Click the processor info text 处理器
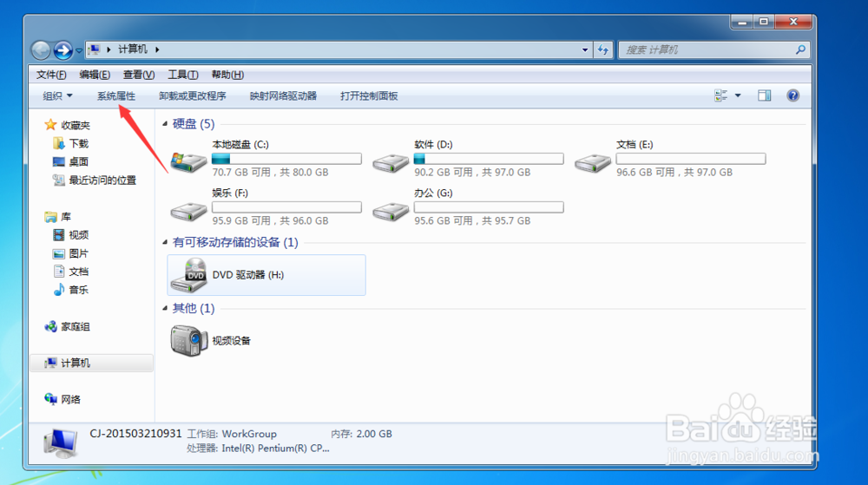The width and height of the screenshot is (868, 485). point(258,449)
